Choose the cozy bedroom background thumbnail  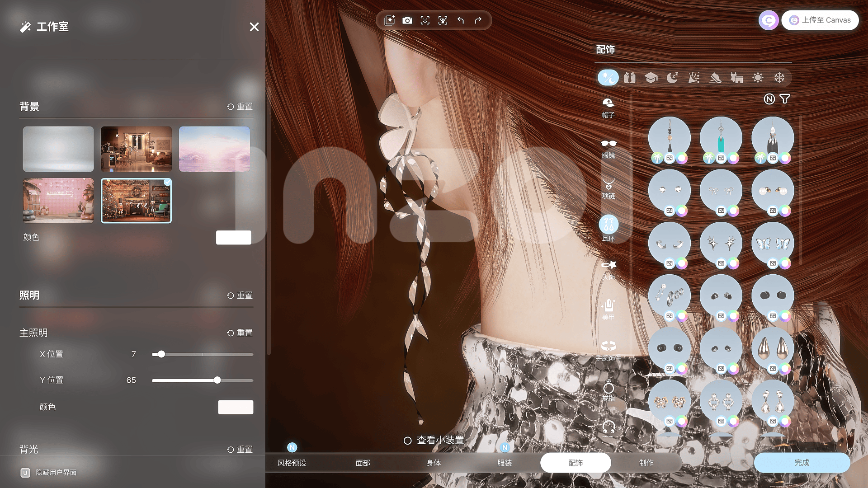click(136, 149)
